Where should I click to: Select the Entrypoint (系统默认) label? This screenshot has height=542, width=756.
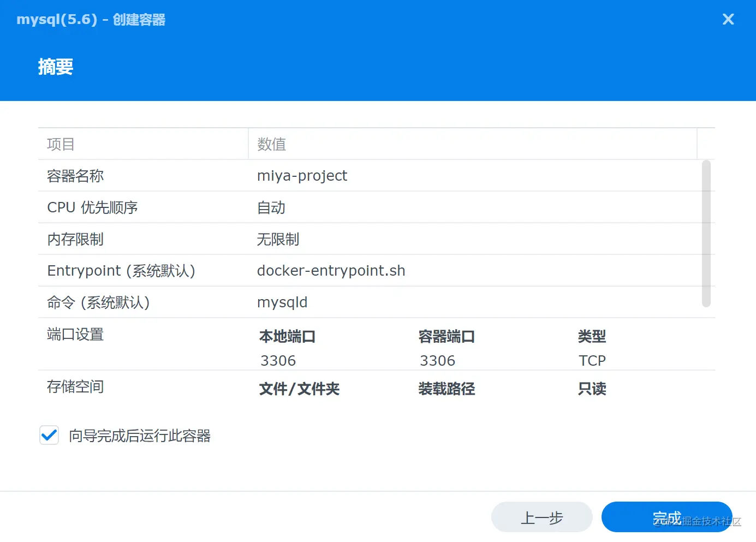121,271
